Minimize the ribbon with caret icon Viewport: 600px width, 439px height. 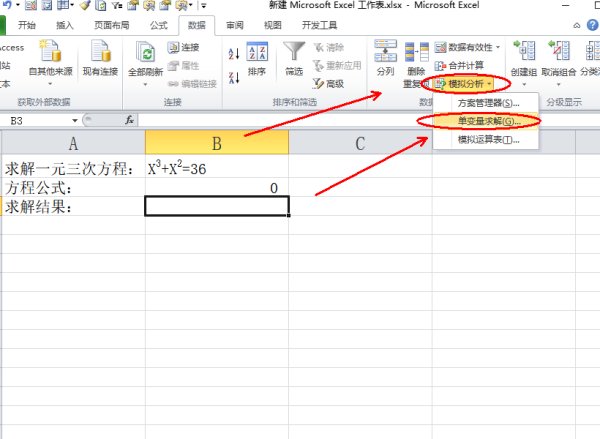(577, 26)
